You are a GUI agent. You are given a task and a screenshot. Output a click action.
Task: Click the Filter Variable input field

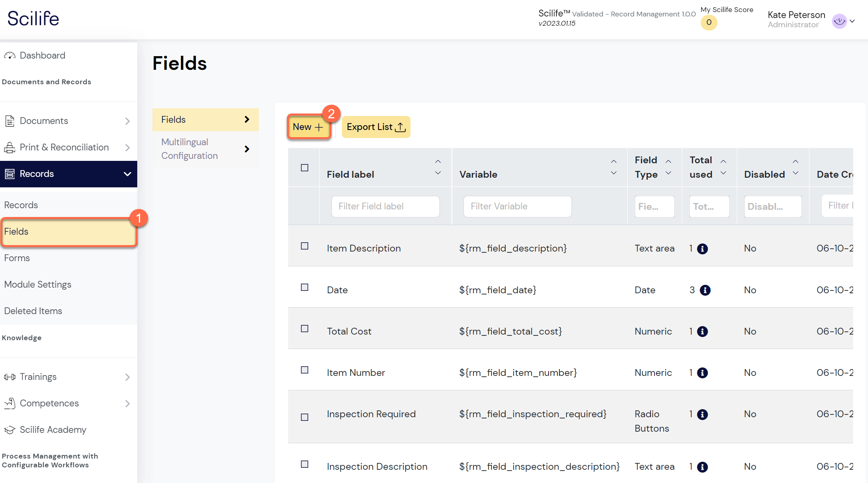tap(517, 206)
